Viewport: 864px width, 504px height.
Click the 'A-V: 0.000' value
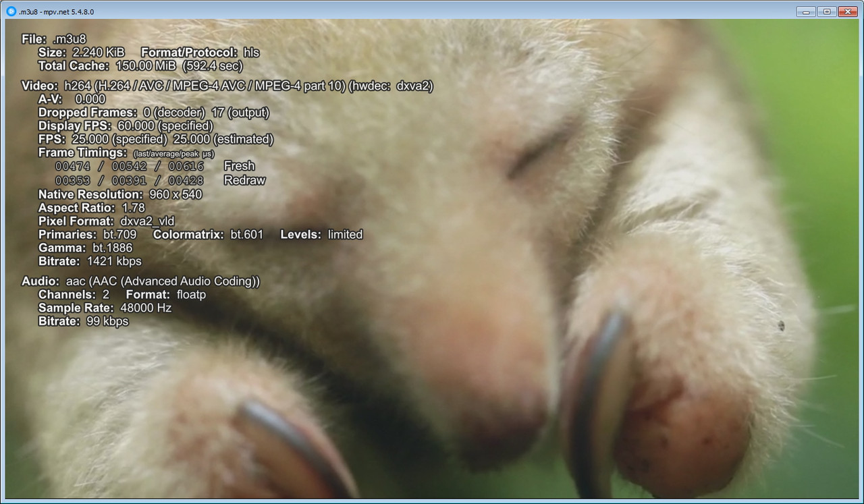coord(72,99)
